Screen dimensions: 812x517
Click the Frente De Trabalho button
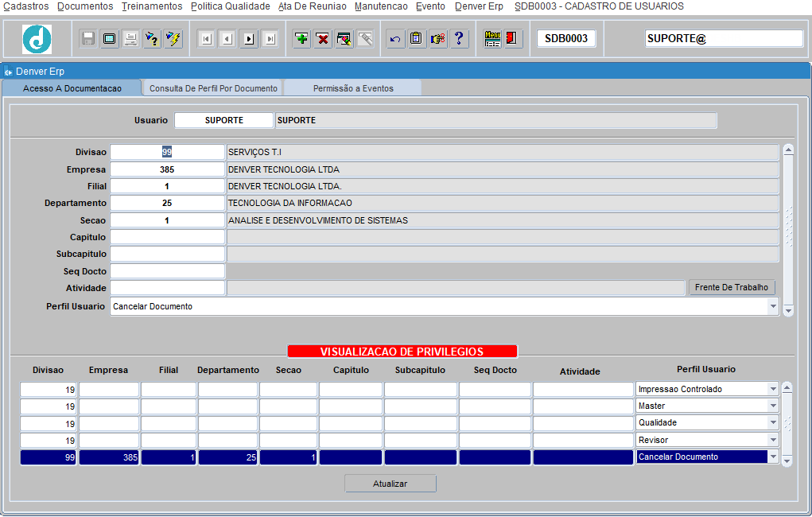point(732,287)
